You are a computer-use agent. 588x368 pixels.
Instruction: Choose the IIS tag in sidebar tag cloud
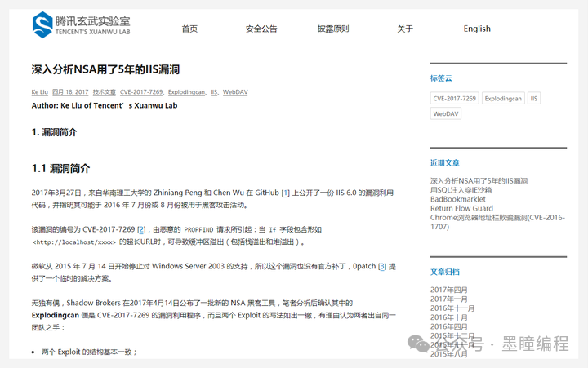click(534, 99)
